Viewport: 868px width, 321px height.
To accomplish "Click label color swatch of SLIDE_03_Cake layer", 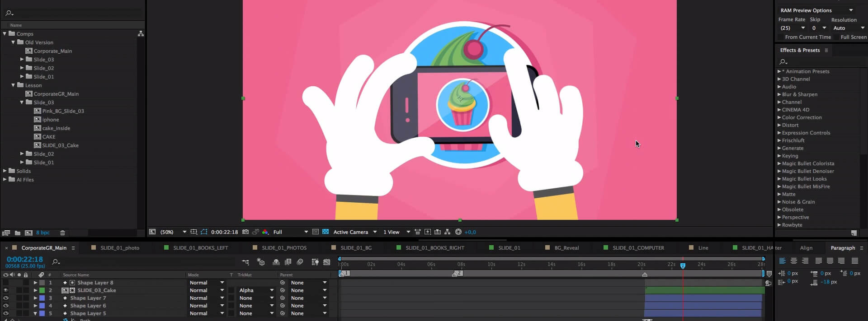I will (42, 290).
